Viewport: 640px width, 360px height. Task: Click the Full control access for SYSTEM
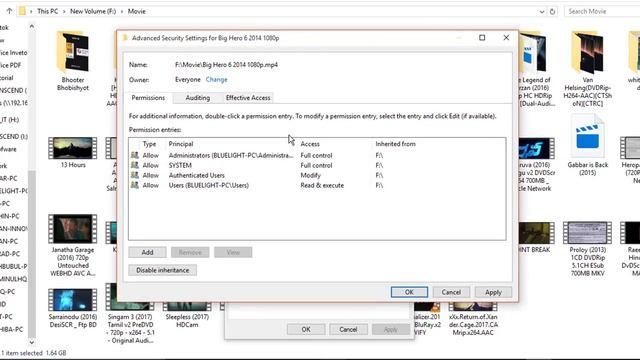click(316, 165)
